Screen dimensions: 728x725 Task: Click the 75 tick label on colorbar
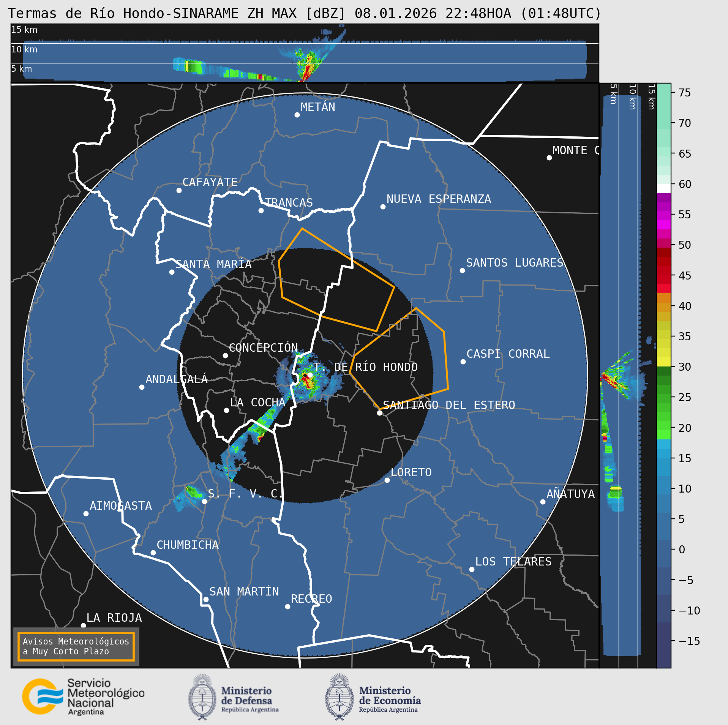[x=685, y=93]
